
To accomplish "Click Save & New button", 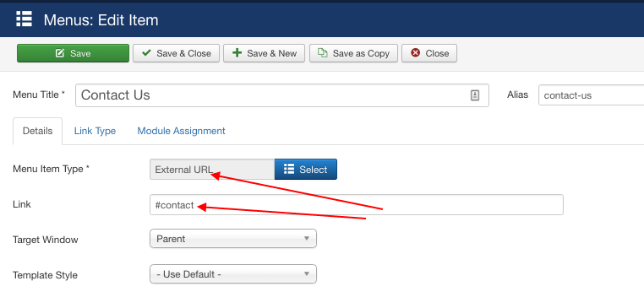I will tap(264, 53).
